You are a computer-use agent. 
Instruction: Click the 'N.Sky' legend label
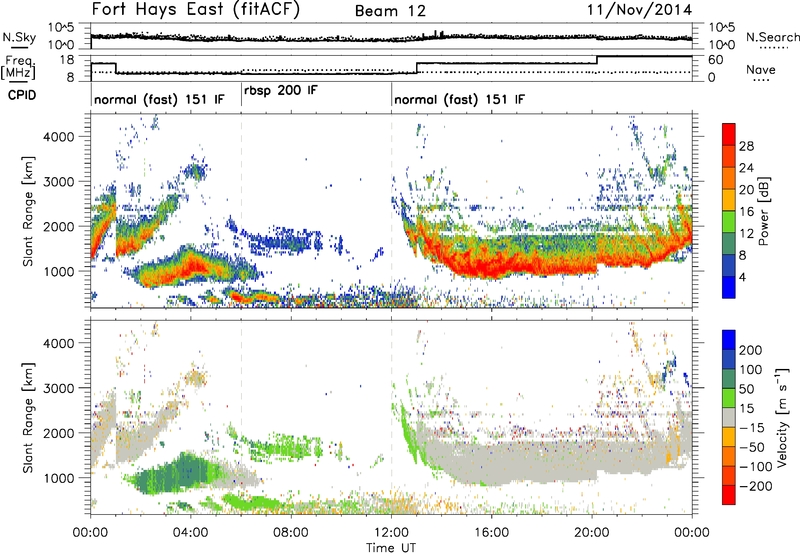(x=19, y=37)
